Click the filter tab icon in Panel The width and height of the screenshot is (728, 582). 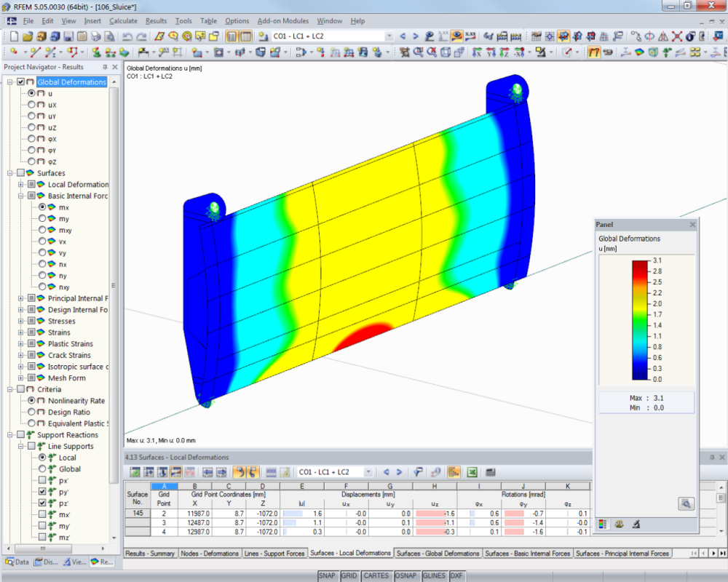[636, 524]
